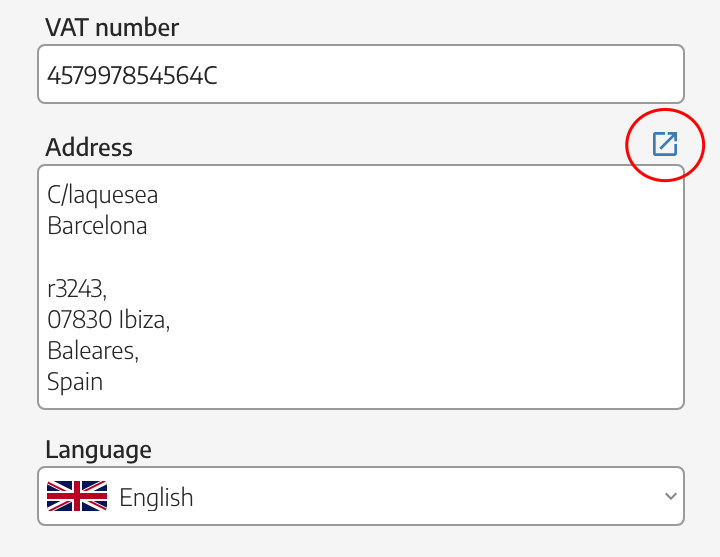Click the Address label
Viewport: 720px width, 557px height.
click(89, 147)
